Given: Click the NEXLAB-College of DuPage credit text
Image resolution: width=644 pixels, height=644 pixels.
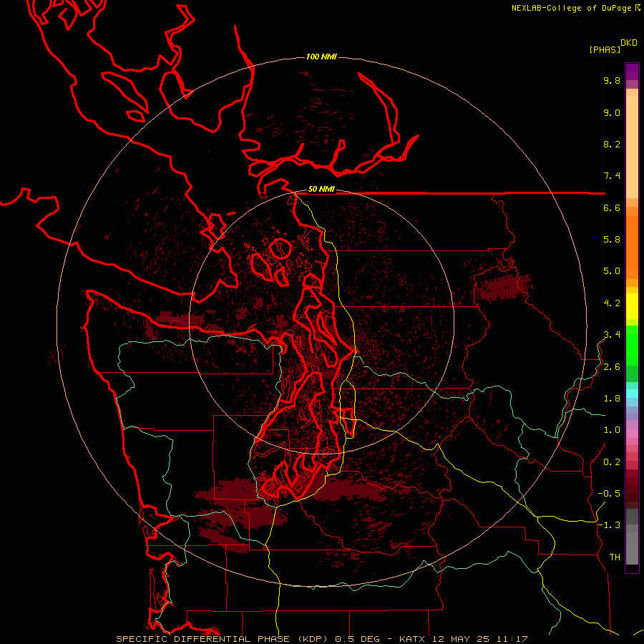Looking at the screenshot, I should (x=571, y=8).
